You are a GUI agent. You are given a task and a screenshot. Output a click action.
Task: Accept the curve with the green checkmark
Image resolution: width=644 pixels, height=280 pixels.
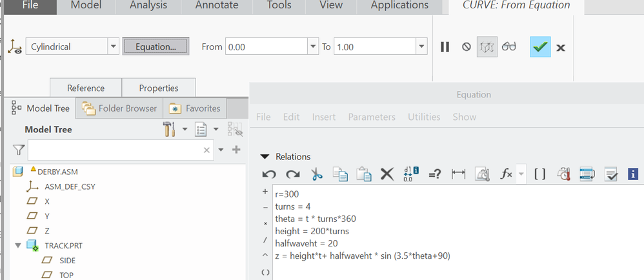(x=540, y=47)
